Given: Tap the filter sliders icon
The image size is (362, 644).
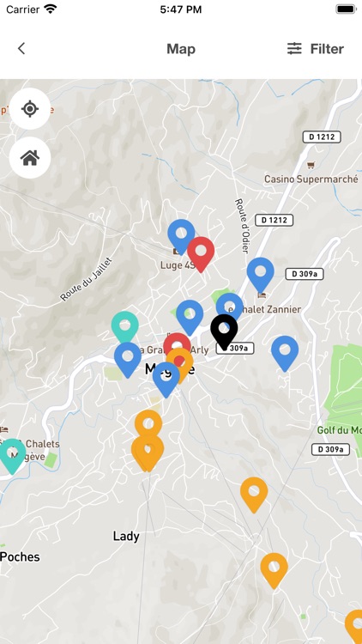Looking at the screenshot, I should (x=294, y=48).
